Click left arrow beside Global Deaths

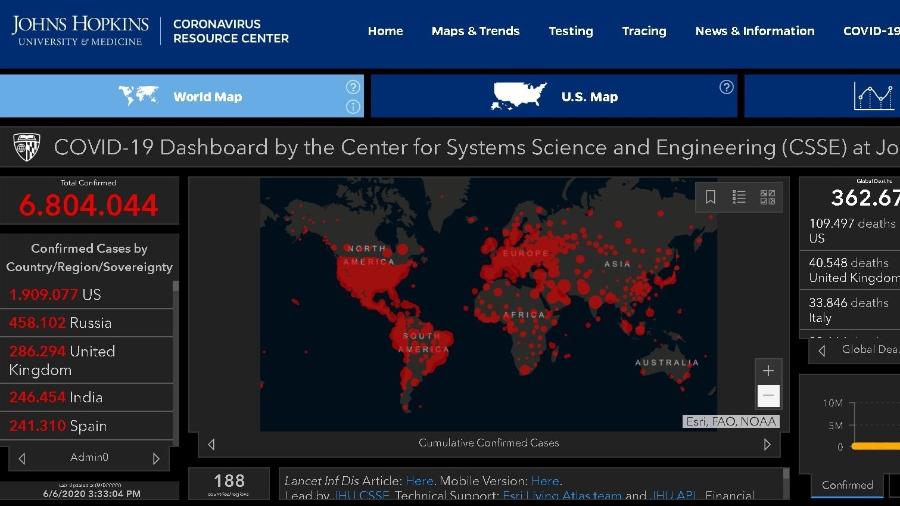click(822, 350)
